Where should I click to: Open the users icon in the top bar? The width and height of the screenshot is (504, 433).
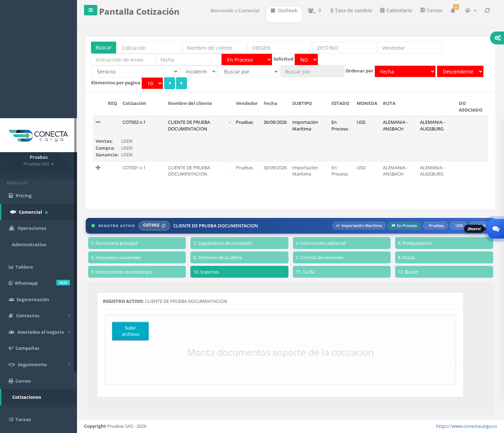(x=311, y=10)
